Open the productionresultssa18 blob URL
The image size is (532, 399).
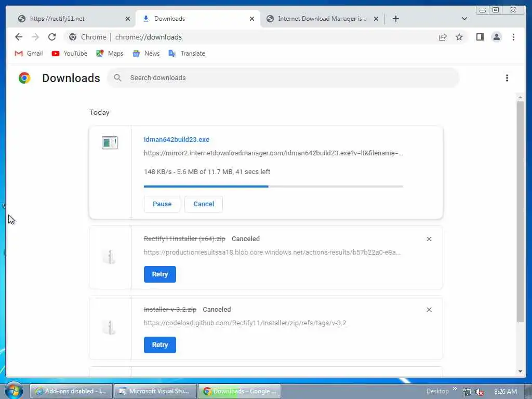pos(272,252)
